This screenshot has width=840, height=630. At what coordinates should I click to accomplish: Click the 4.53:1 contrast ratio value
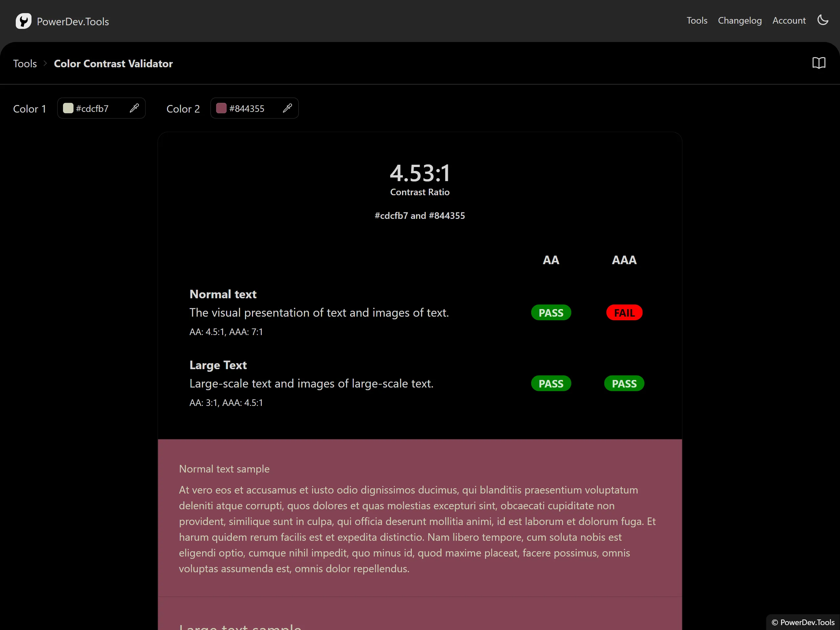coord(420,173)
